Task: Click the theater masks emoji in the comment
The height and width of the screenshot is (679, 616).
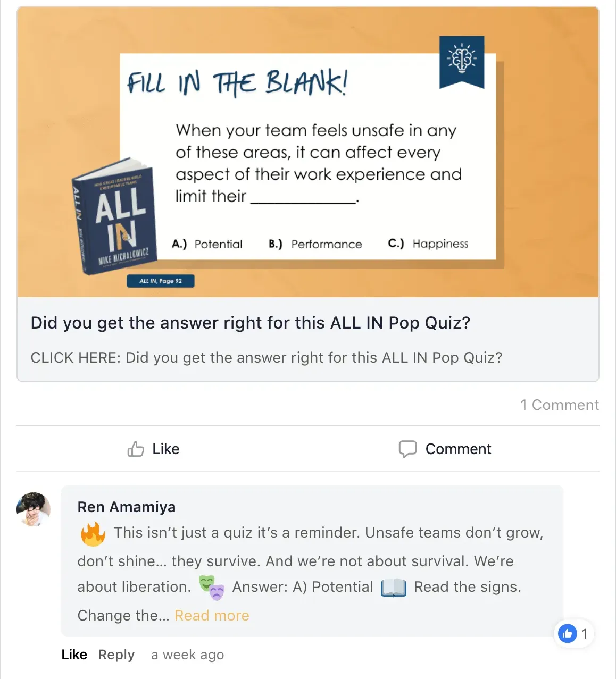Action: tap(212, 588)
